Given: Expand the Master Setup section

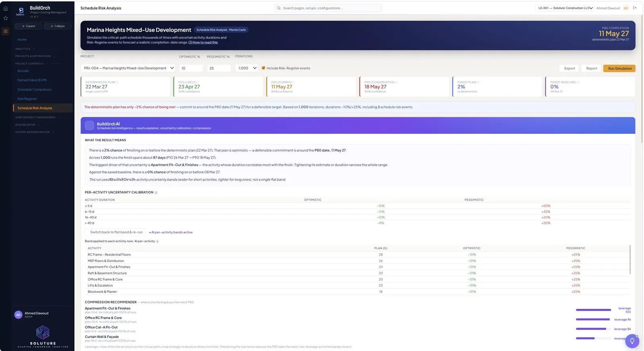Looking at the screenshot, I should [27, 125].
